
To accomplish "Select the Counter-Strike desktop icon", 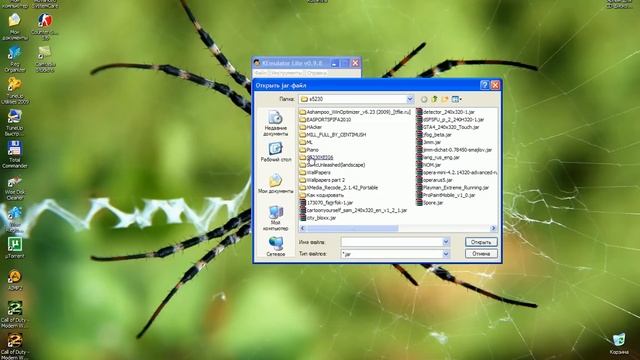I will point(44,27).
